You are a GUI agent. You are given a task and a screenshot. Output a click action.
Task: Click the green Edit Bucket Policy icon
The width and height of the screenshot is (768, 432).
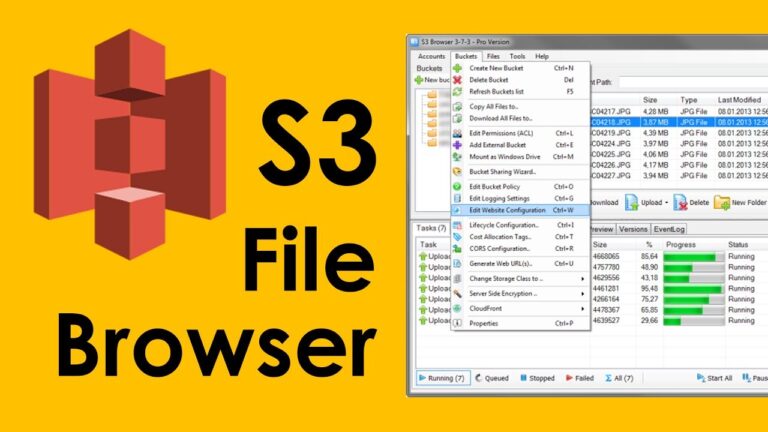(457, 187)
